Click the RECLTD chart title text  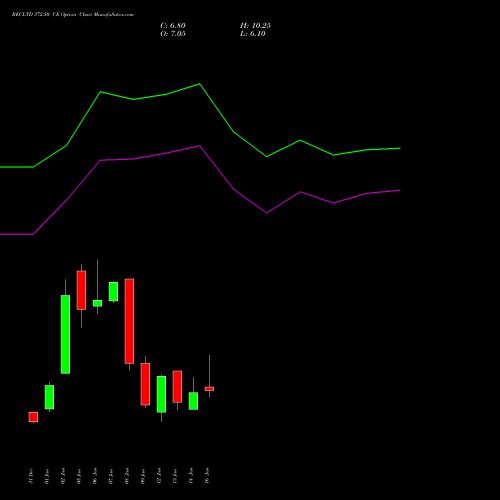73,15
